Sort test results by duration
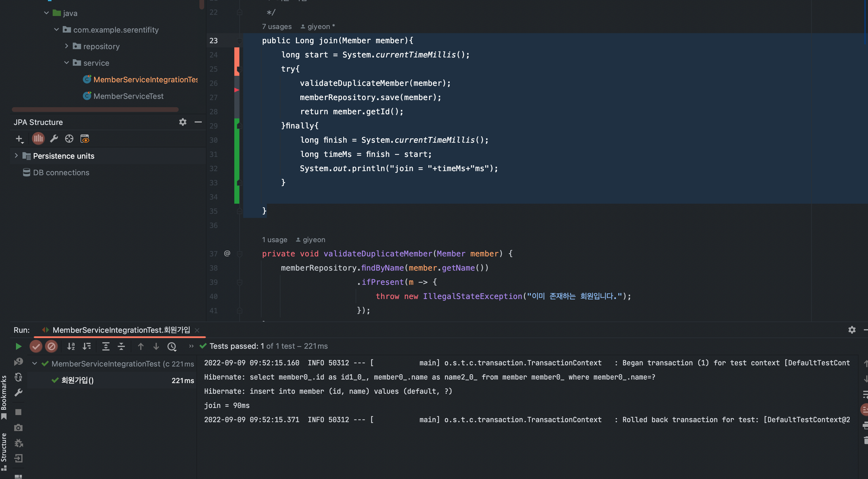Screen dimensions: 868x479 coord(87,346)
